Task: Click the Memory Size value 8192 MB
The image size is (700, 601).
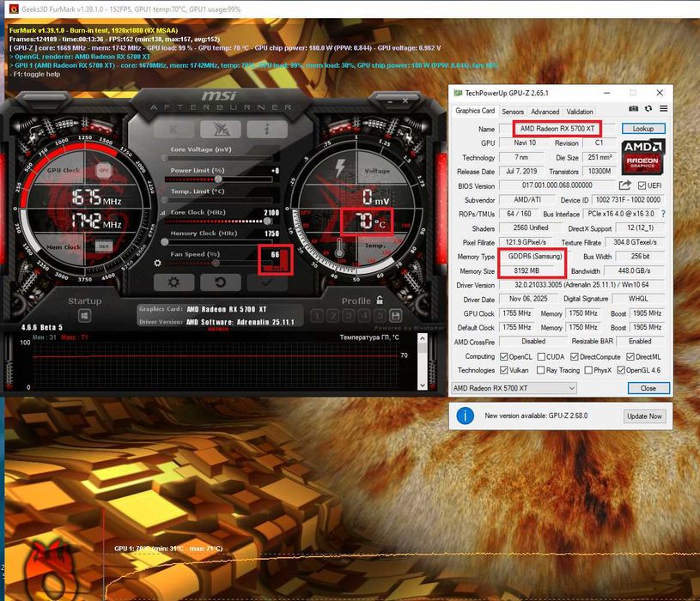Action: click(527, 270)
